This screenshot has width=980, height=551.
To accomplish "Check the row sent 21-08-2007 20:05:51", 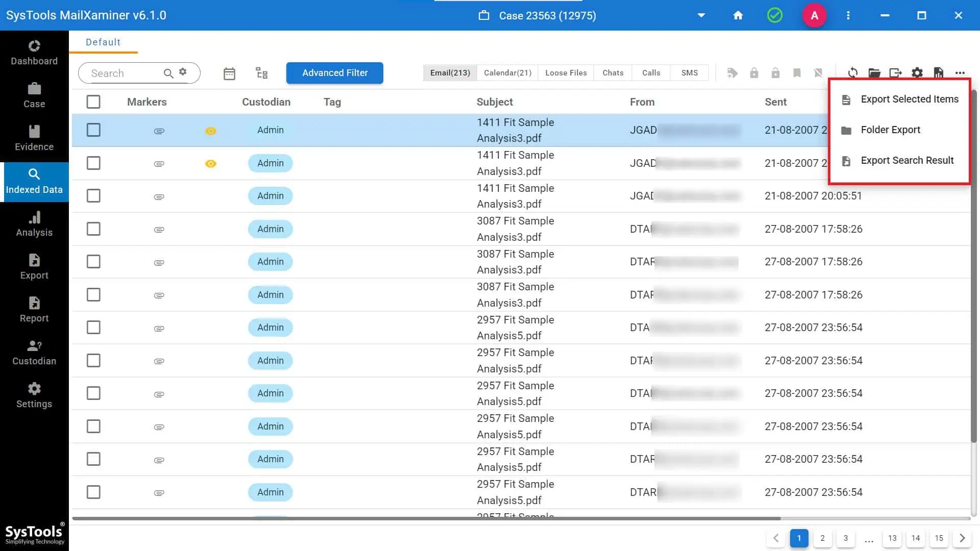I will pyautogui.click(x=93, y=196).
